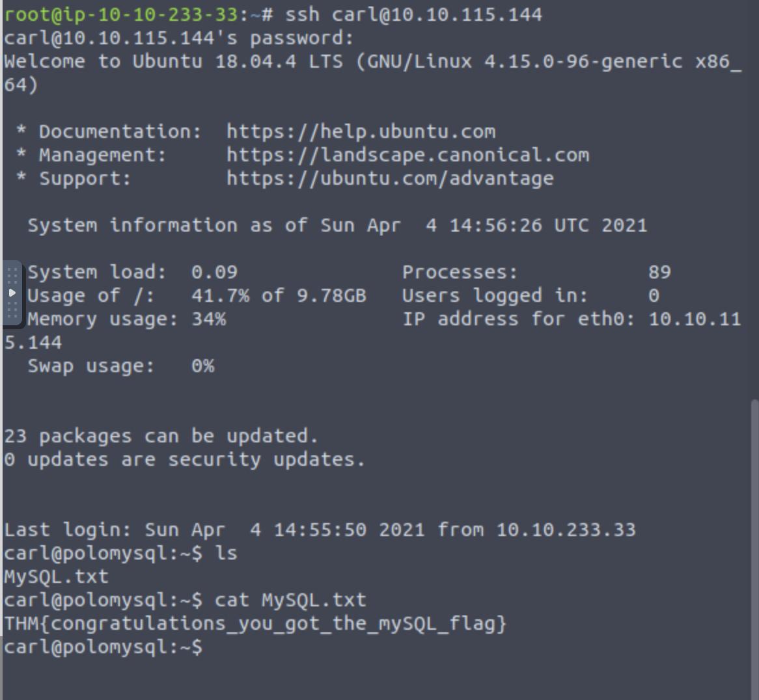The height and width of the screenshot is (700, 759).
Task: Click the Processes count 89
Action: 659,272
